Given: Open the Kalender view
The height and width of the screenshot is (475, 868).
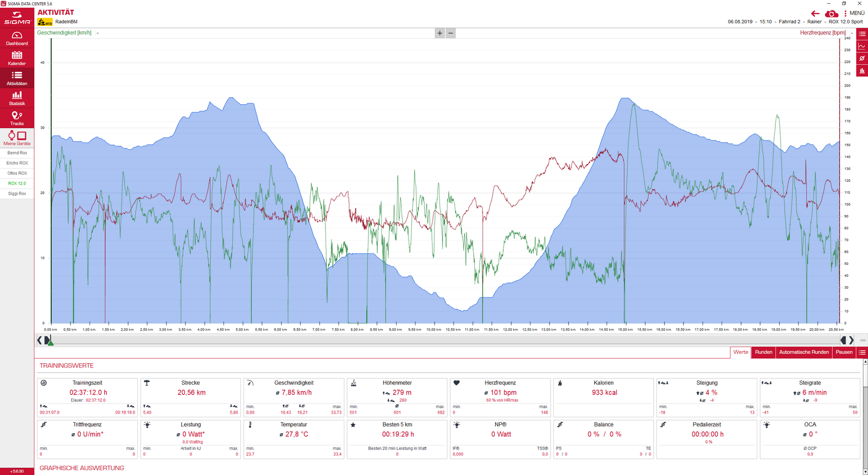Looking at the screenshot, I should point(17,58).
